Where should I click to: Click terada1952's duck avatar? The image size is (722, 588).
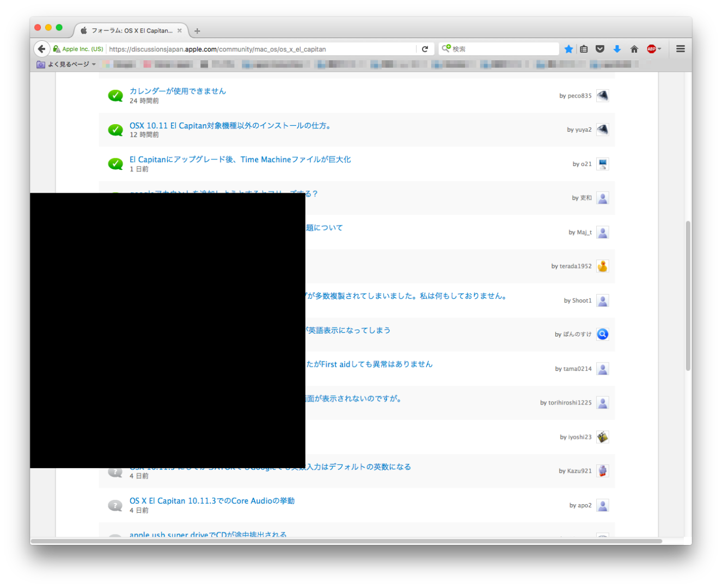click(602, 266)
